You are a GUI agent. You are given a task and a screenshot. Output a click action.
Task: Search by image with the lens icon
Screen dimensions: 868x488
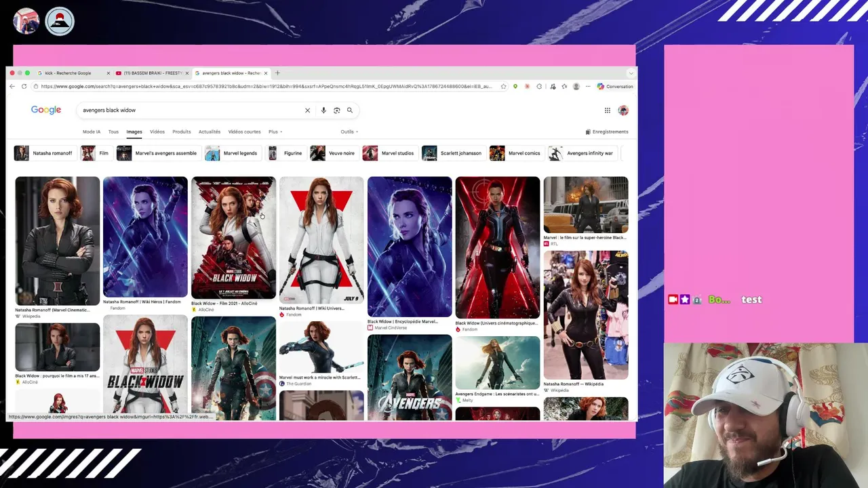pos(336,110)
